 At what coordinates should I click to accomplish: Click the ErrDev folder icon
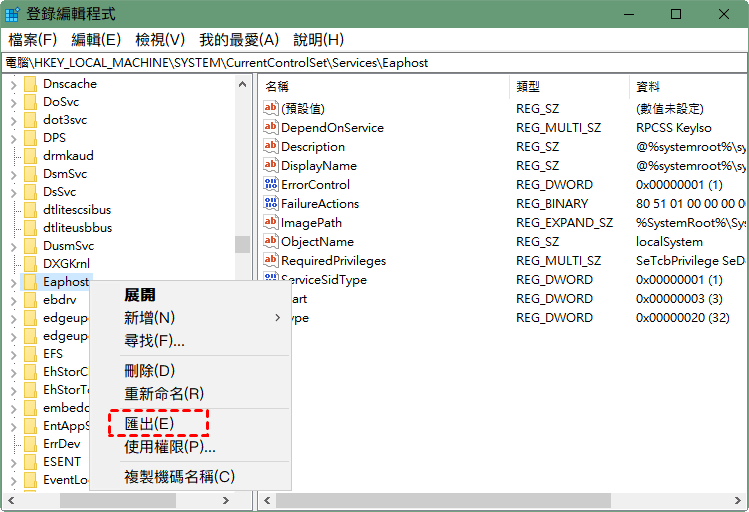point(30,444)
